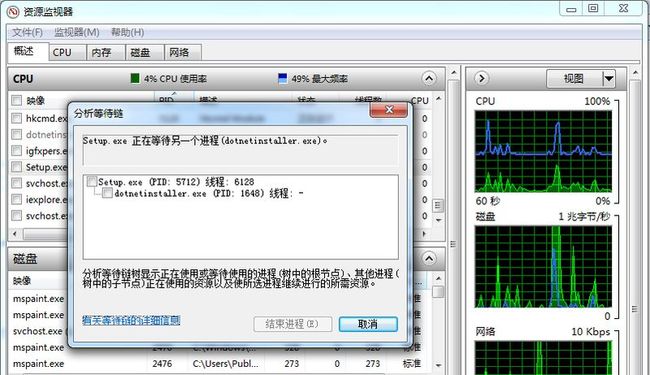Check Setup.exe (PID: 5712) in wait chain
Viewport: 650px width, 375px height.
(x=92, y=181)
